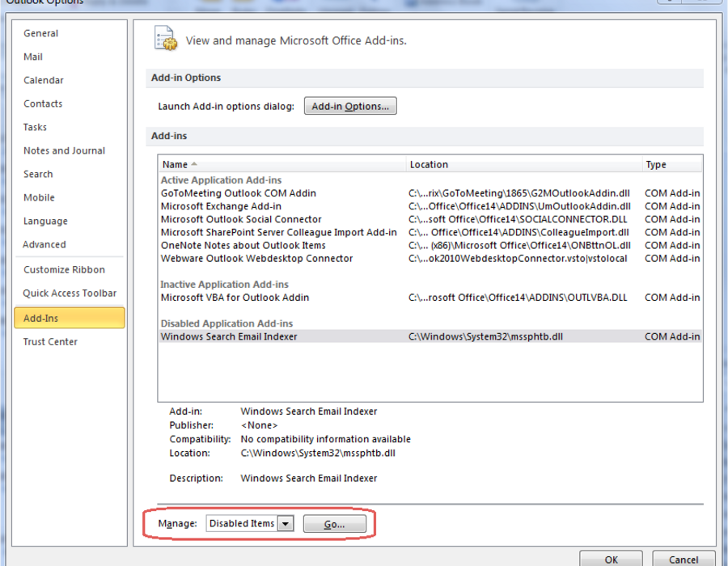Dismiss dialog with Cancel button
This screenshot has width=728, height=566.
pyautogui.click(x=684, y=559)
